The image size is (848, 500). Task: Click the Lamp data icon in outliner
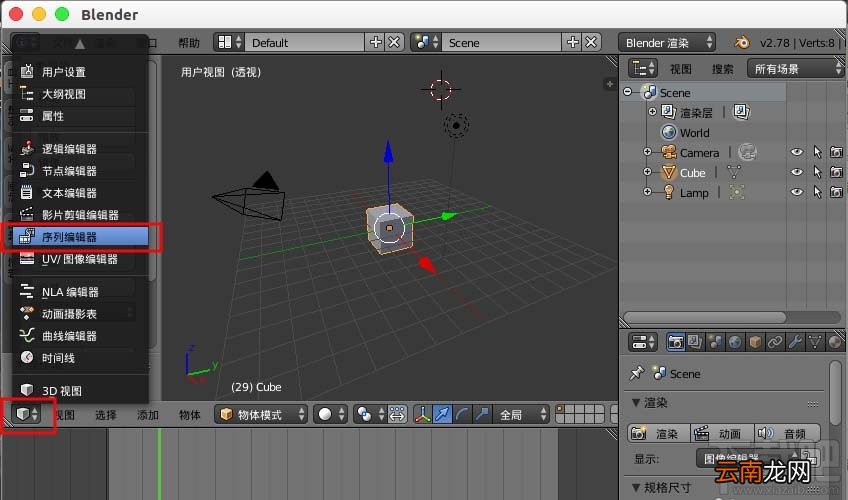(x=737, y=192)
